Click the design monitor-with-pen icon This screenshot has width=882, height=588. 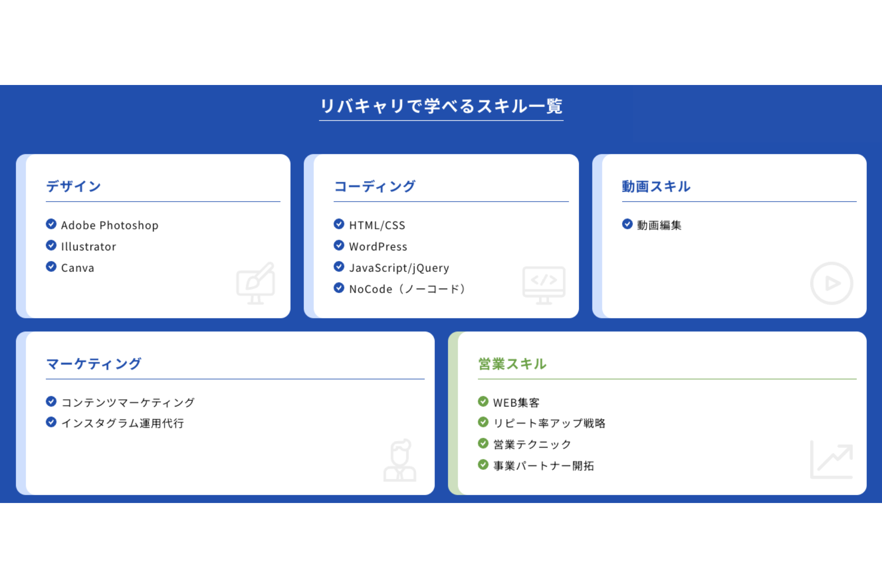tap(255, 283)
